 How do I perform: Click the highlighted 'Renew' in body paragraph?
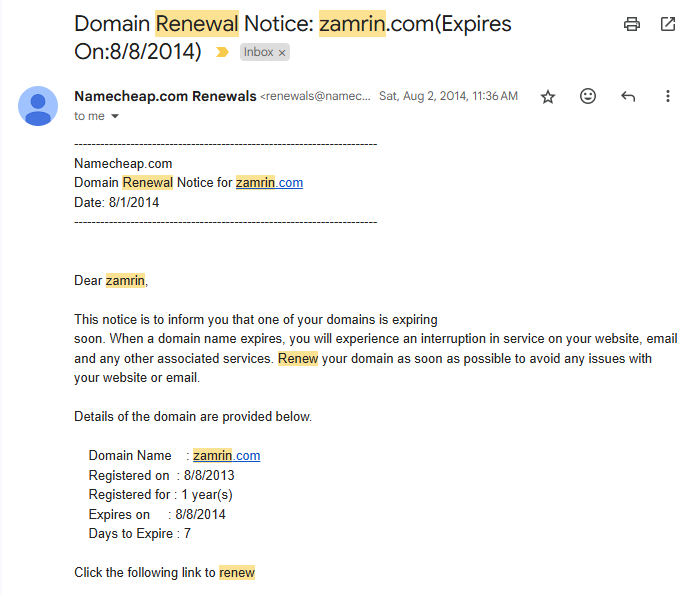[x=298, y=358]
